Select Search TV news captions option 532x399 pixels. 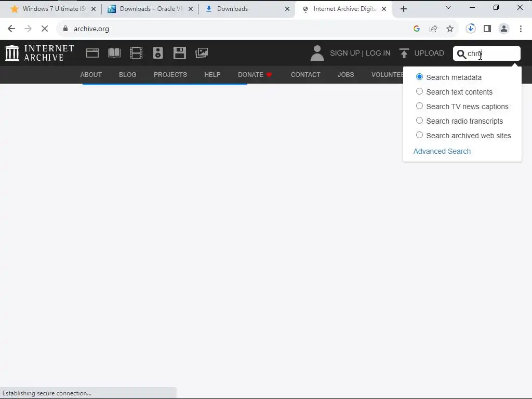coord(419,106)
